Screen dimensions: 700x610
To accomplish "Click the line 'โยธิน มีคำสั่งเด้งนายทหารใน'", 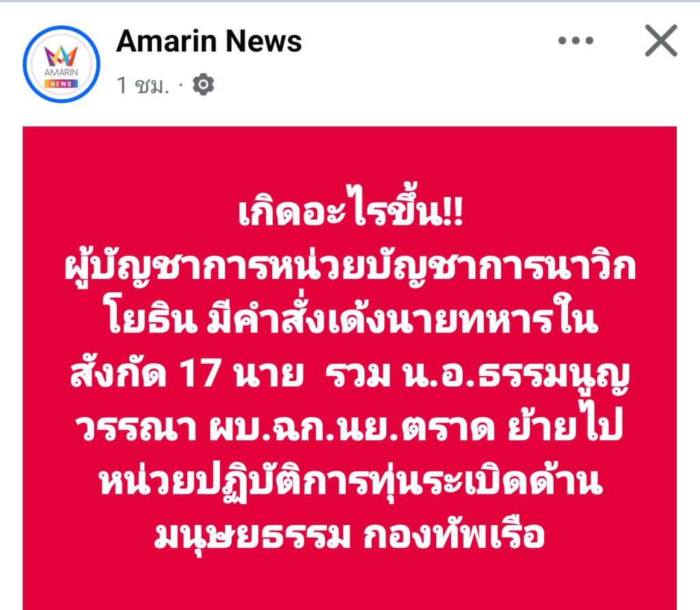I will pyautogui.click(x=352, y=317).
